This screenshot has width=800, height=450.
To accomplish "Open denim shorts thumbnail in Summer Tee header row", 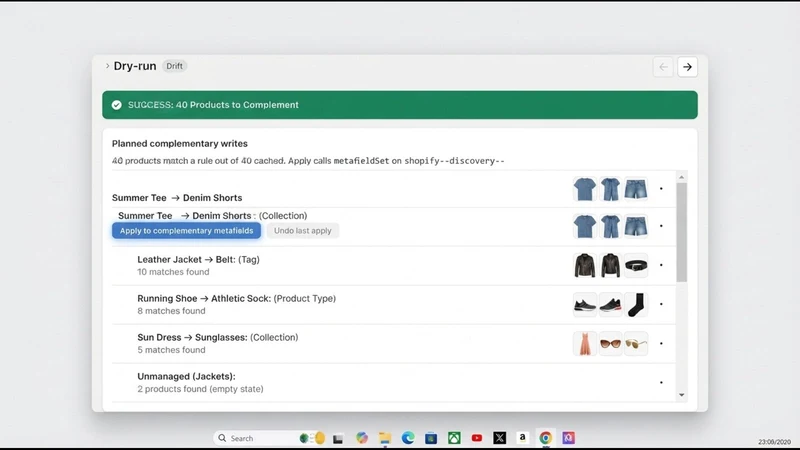I will point(636,189).
